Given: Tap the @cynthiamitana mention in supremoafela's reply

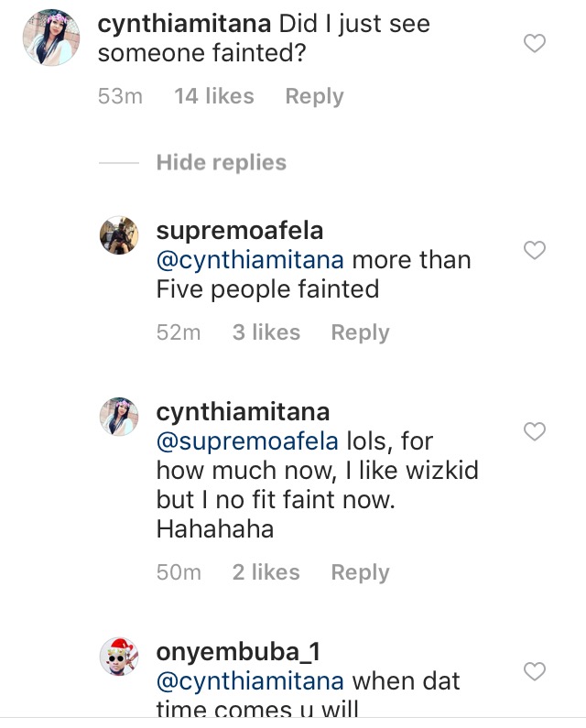Looking at the screenshot, I should 250,260.
